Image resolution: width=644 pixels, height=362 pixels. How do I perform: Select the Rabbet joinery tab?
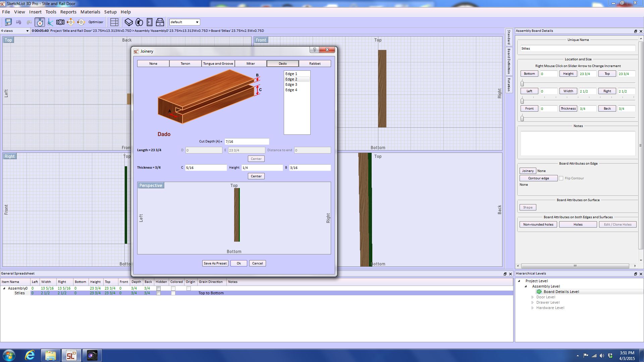click(x=315, y=64)
